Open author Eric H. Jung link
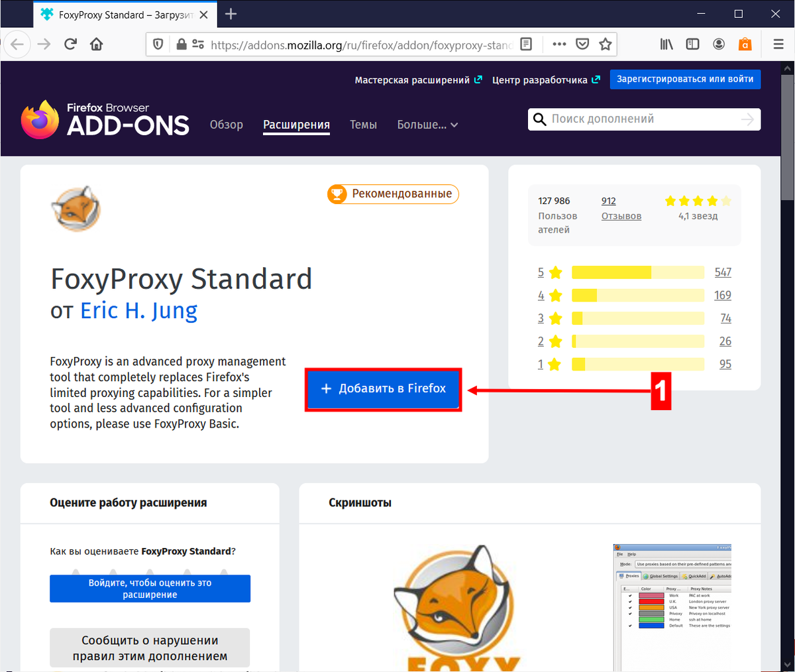This screenshot has height=672, width=795. [x=139, y=310]
